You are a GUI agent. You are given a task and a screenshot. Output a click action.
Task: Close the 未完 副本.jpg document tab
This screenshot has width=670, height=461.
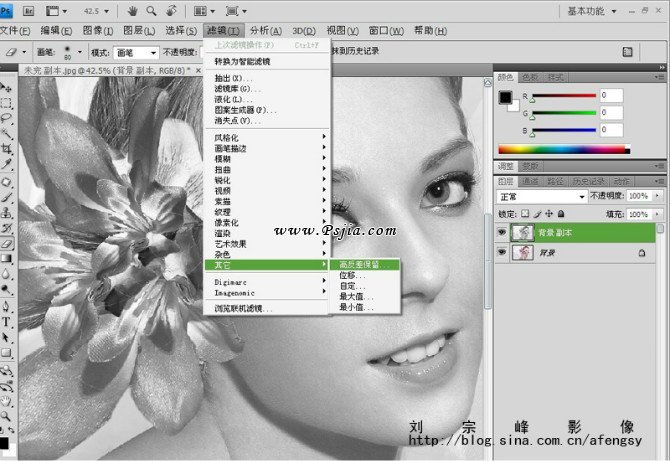click(198, 70)
